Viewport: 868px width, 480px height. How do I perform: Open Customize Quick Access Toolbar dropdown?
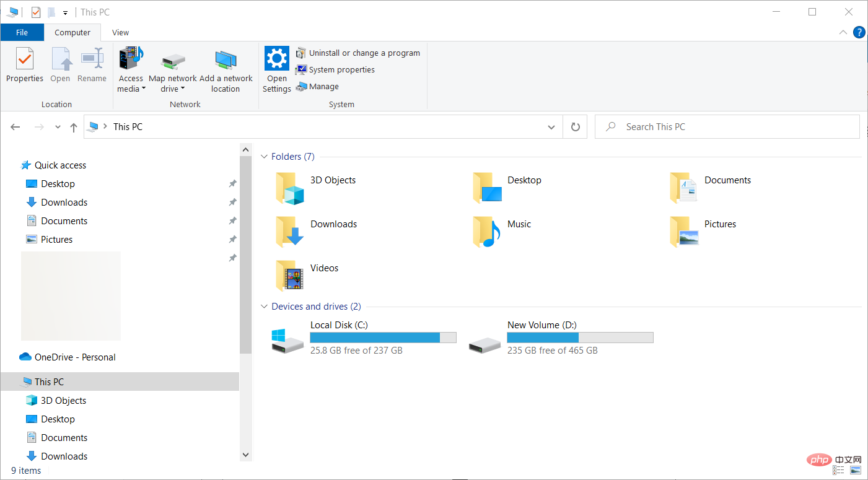tap(65, 12)
